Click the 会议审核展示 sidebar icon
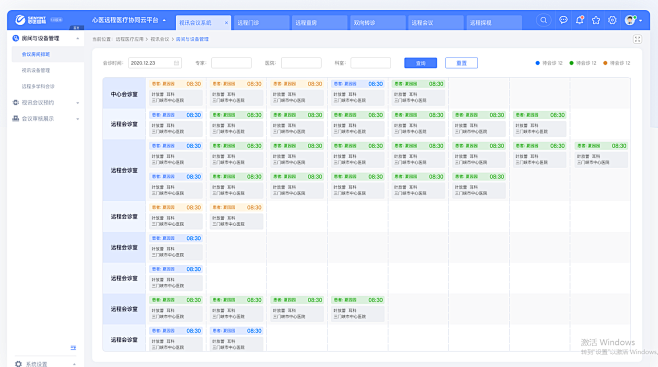This screenshot has height=367, width=658. 16,119
